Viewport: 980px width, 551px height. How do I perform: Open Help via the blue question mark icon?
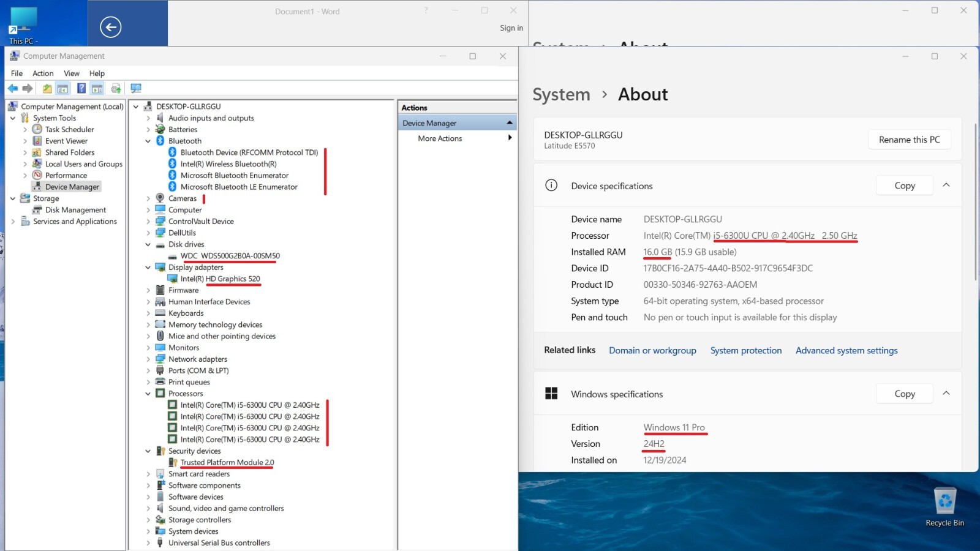click(x=81, y=89)
